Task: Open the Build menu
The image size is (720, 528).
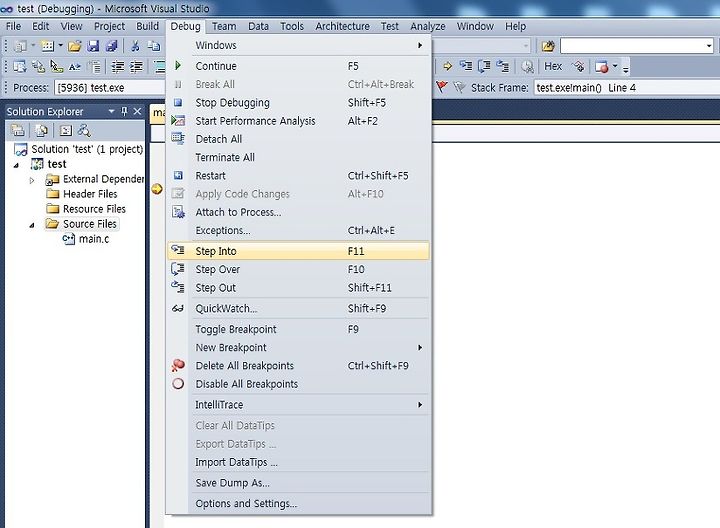Action: [x=147, y=26]
